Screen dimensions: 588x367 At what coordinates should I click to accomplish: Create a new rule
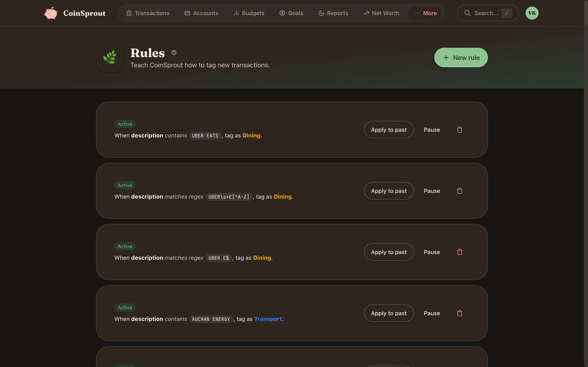coord(461,57)
